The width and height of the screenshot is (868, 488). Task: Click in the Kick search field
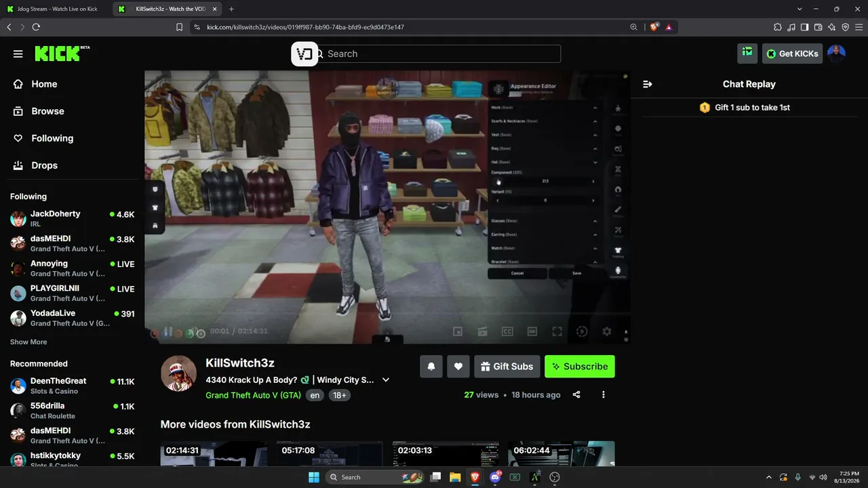[440, 54]
